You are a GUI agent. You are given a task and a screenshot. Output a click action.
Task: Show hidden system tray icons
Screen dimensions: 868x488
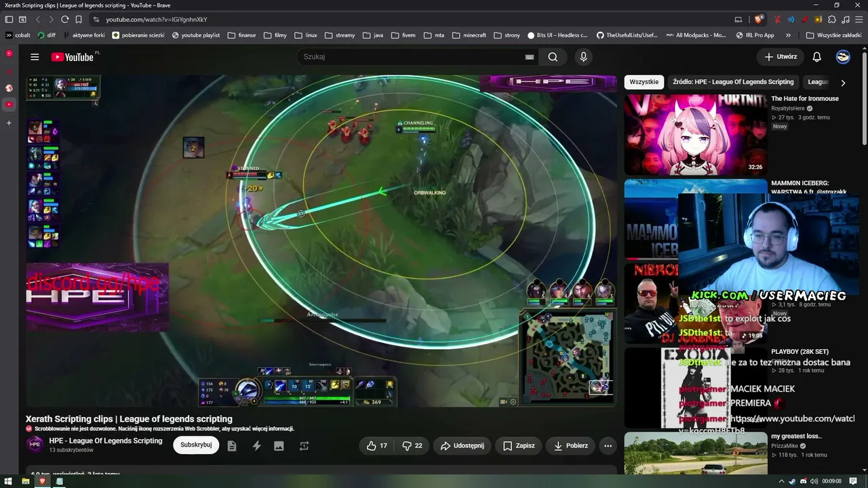click(x=781, y=481)
